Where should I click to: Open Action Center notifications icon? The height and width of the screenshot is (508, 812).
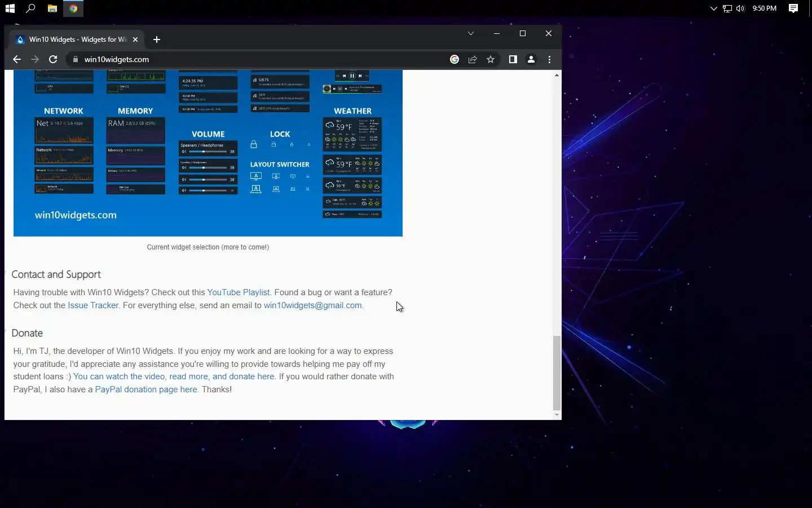point(793,8)
